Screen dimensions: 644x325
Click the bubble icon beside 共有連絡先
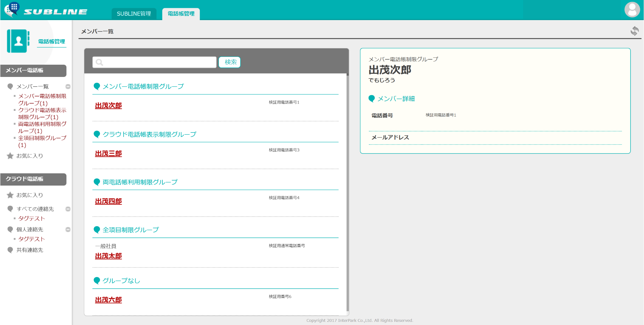[x=10, y=250]
